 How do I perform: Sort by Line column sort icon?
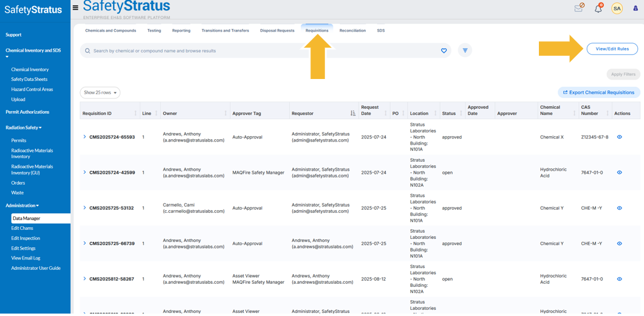pos(156,114)
